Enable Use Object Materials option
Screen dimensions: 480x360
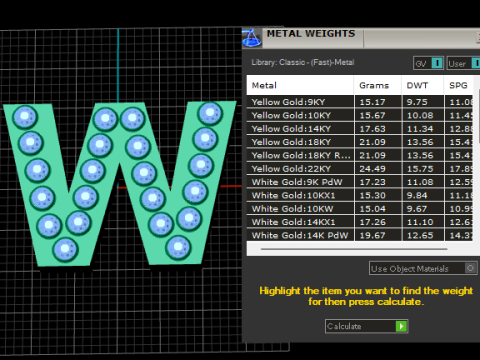tap(423, 268)
